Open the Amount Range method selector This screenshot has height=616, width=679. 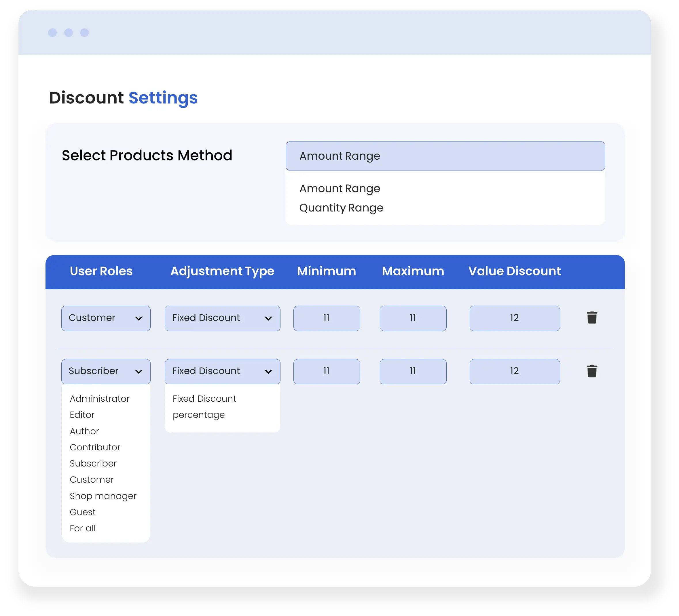tap(445, 156)
